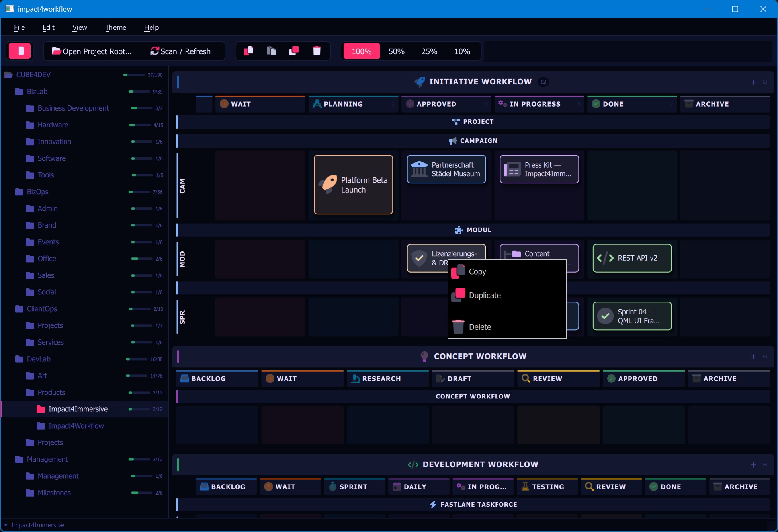Open the Platform Beta Launch card
The height and width of the screenshot is (532, 778).
[x=353, y=185]
